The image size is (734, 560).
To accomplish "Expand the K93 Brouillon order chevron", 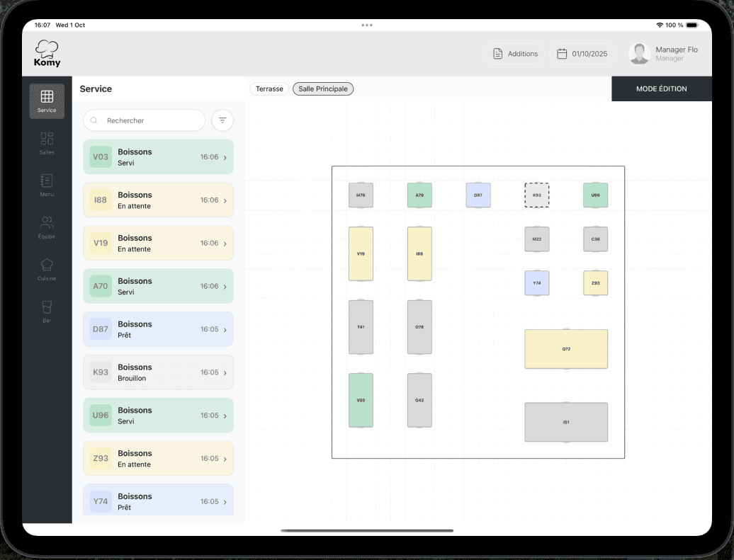I will point(225,372).
